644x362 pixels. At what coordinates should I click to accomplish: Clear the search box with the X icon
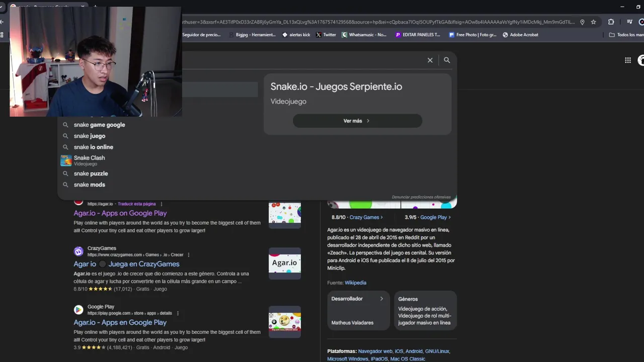tap(430, 60)
